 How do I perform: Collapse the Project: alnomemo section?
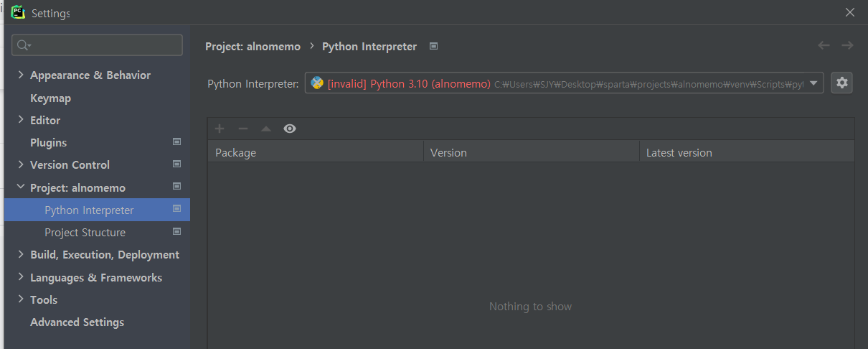point(21,187)
